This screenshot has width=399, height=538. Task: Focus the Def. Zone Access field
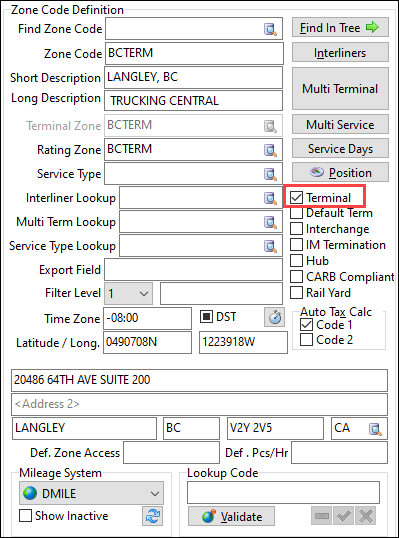pos(171,453)
